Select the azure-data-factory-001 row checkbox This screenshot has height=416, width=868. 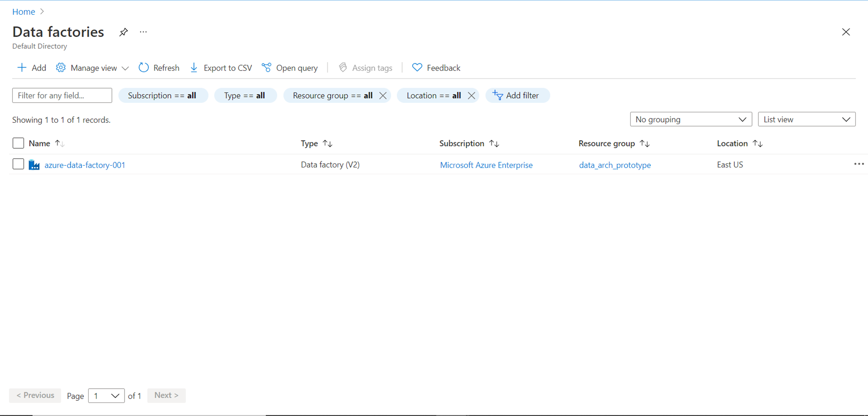[x=18, y=164]
